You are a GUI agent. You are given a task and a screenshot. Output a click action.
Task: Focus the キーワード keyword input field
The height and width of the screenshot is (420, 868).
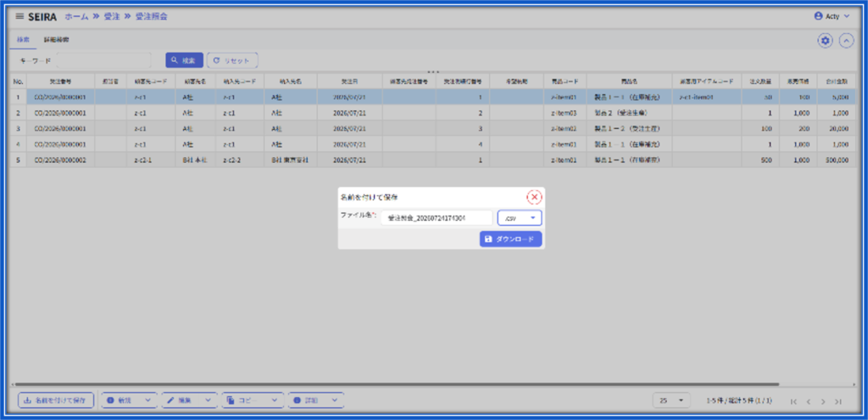pos(103,60)
